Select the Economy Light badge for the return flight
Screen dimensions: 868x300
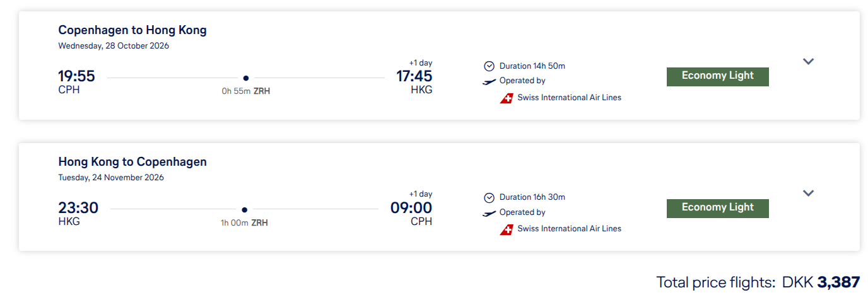717,208
